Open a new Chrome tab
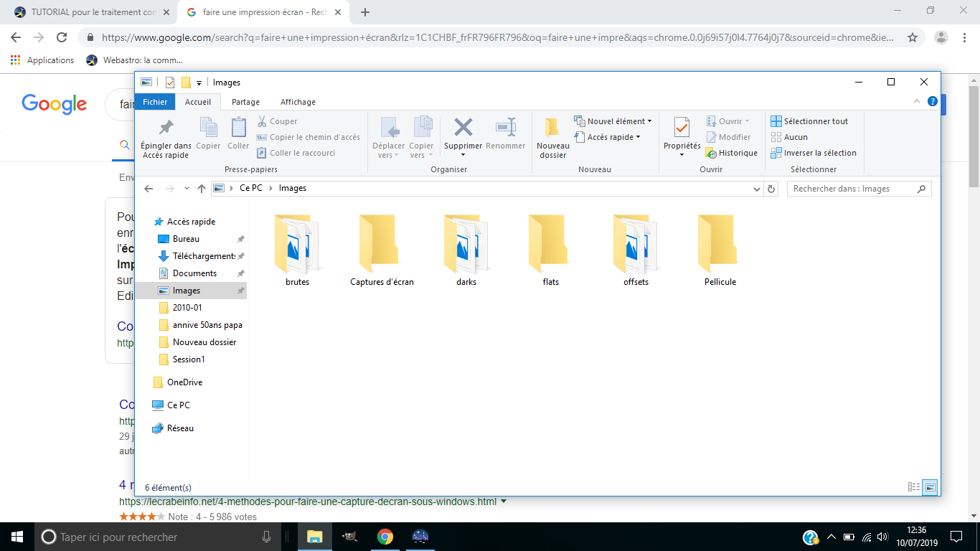 tap(365, 12)
